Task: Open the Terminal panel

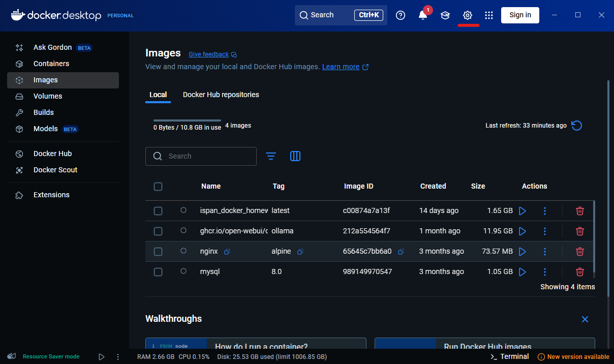Action: pyautogui.click(x=509, y=357)
